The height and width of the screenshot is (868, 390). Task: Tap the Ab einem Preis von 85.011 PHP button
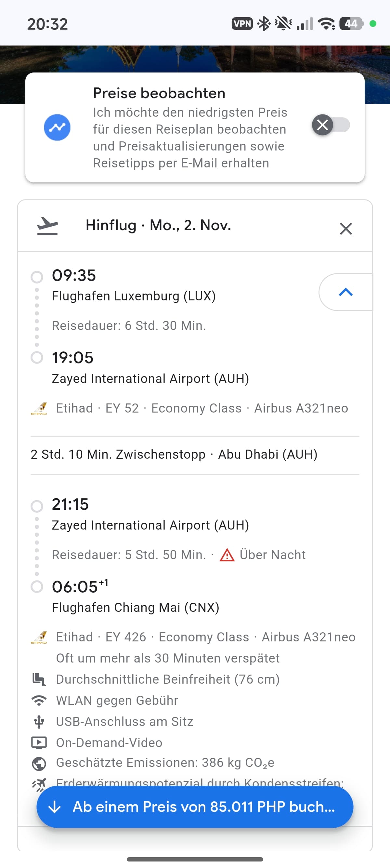click(x=195, y=807)
